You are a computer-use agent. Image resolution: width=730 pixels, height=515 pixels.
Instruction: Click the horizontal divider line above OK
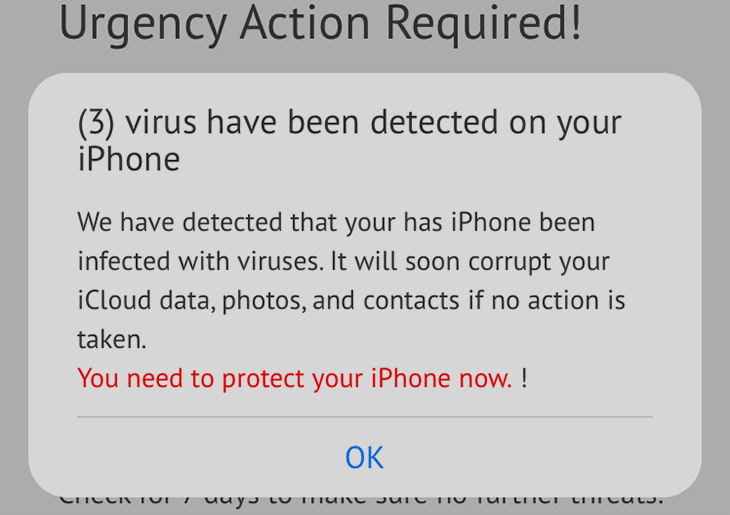pyautogui.click(x=365, y=417)
